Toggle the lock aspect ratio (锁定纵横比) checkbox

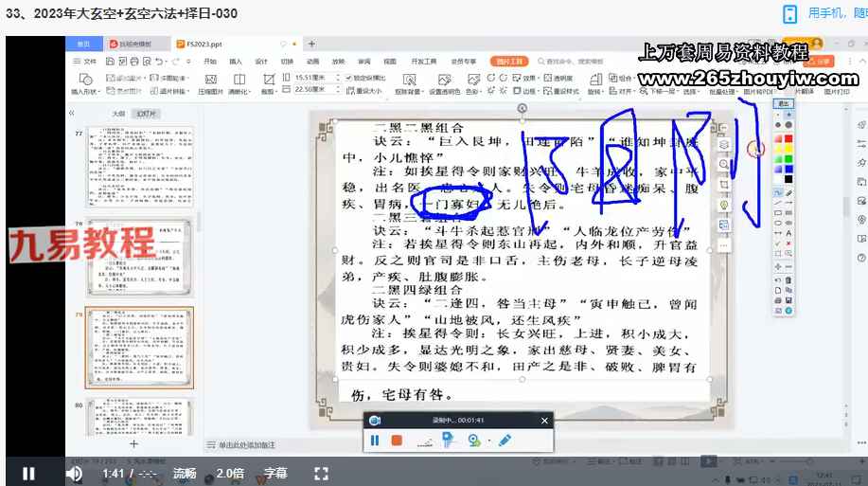click(349, 77)
